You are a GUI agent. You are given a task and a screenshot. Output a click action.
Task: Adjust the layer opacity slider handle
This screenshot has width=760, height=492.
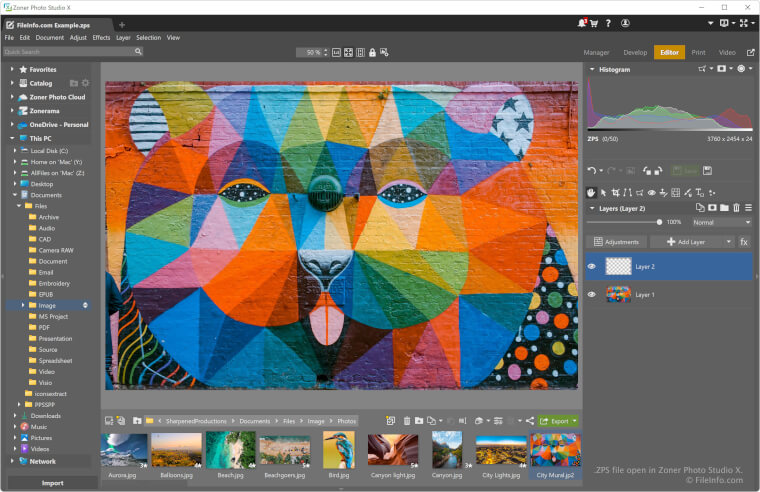tap(659, 222)
